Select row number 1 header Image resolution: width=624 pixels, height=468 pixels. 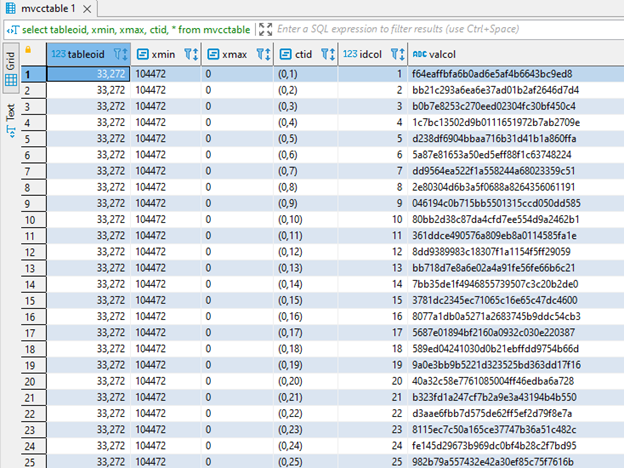click(x=33, y=74)
